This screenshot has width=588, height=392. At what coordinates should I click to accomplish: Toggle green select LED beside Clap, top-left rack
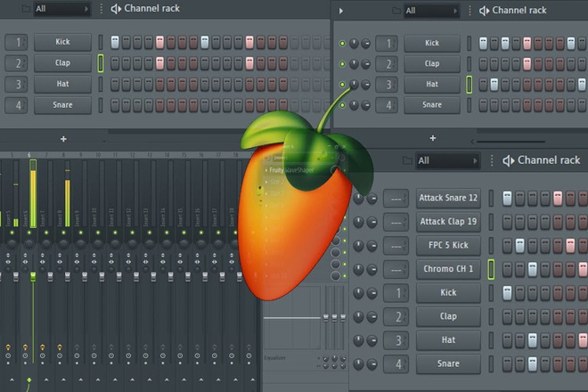[101, 63]
